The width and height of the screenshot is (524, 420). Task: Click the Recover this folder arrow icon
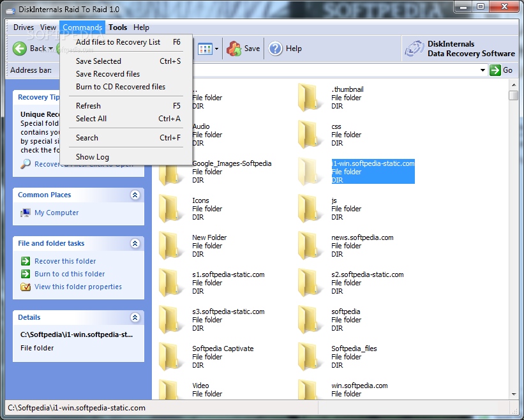26,261
